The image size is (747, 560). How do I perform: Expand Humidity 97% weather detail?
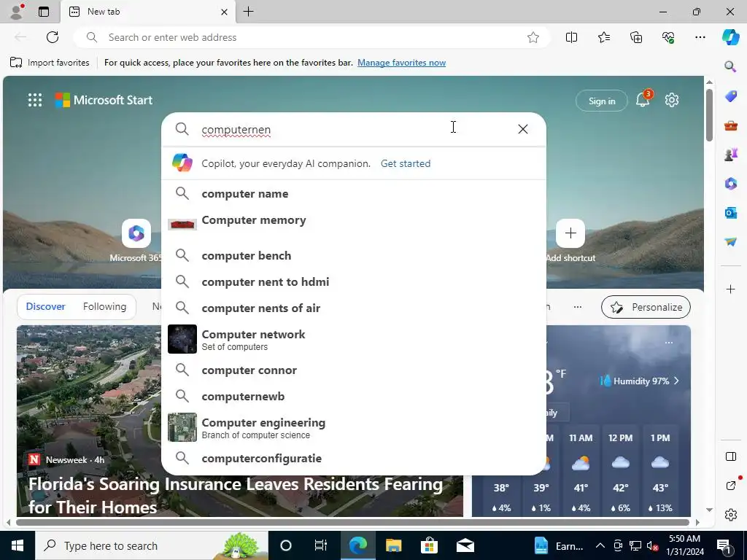point(640,381)
